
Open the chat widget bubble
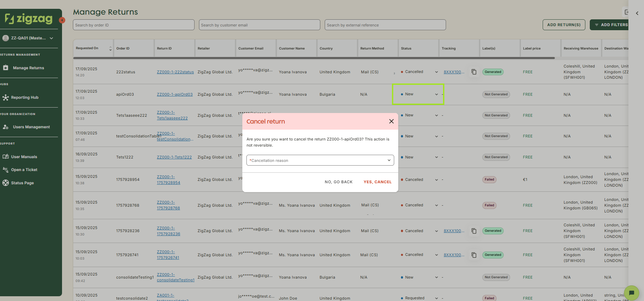coord(631,293)
